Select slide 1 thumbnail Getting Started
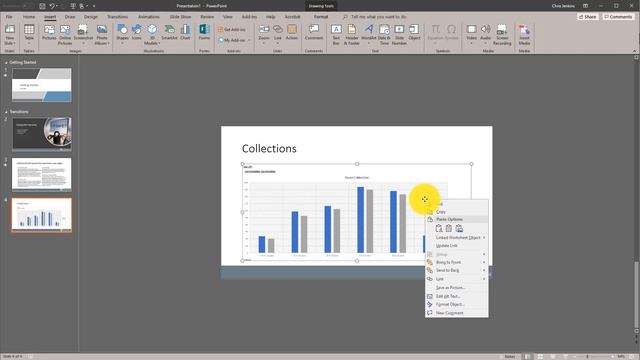 42,85
